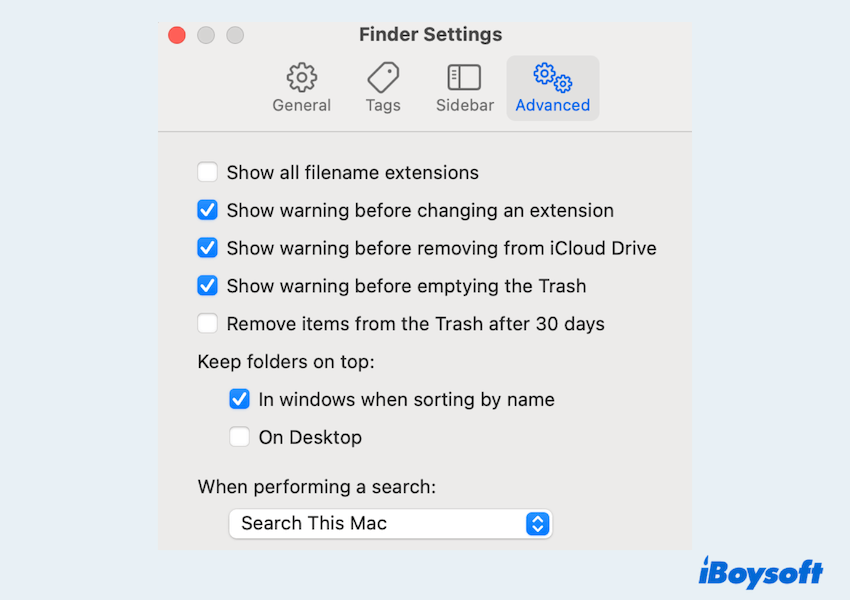This screenshot has width=850, height=600.
Task: Click the Finder Settings window title
Action: (430, 35)
